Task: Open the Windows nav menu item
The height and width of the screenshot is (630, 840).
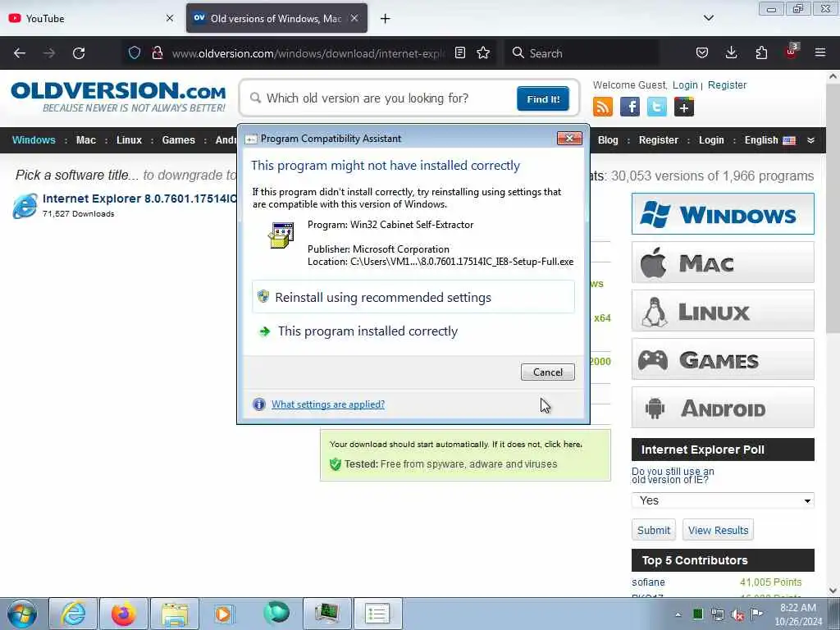Action: coord(34,139)
